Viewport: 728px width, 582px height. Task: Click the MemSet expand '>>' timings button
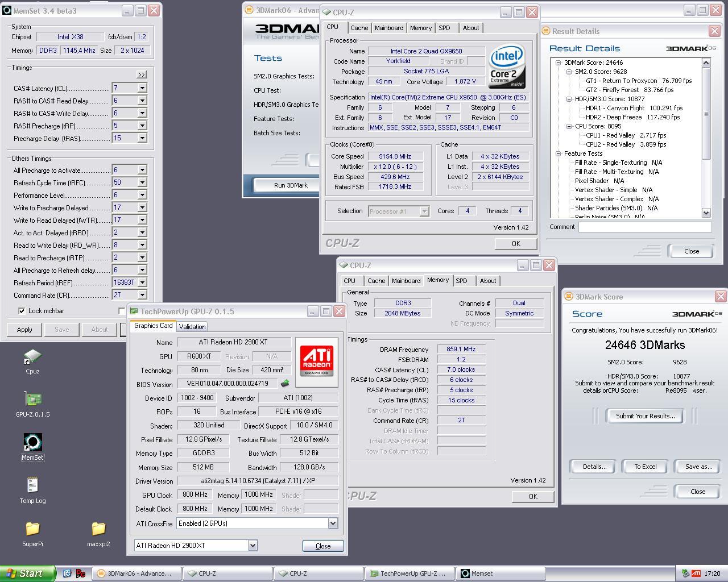coord(142,74)
